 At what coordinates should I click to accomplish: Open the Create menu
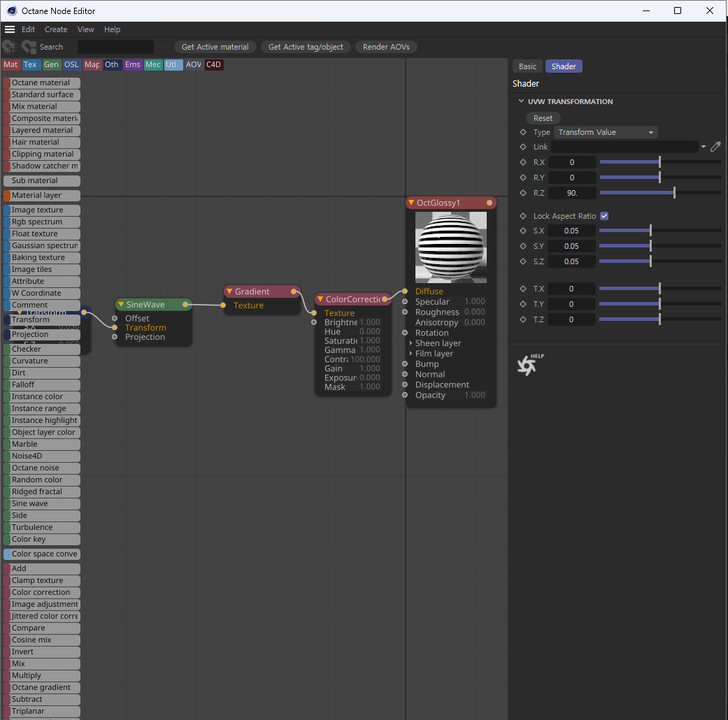coord(56,29)
